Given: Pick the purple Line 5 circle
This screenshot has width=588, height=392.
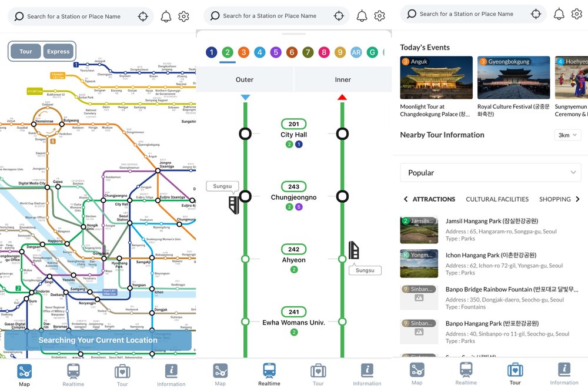Looking at the screenshot, I should tap(276, 52).
